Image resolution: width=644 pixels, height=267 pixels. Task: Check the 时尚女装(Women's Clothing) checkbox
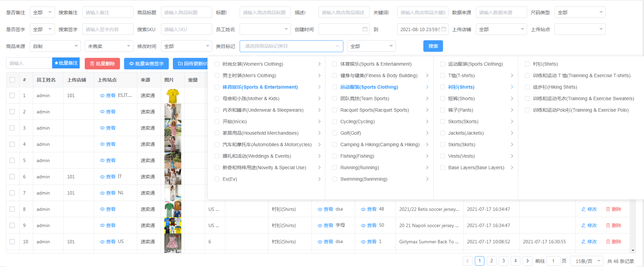pos(217,64)
